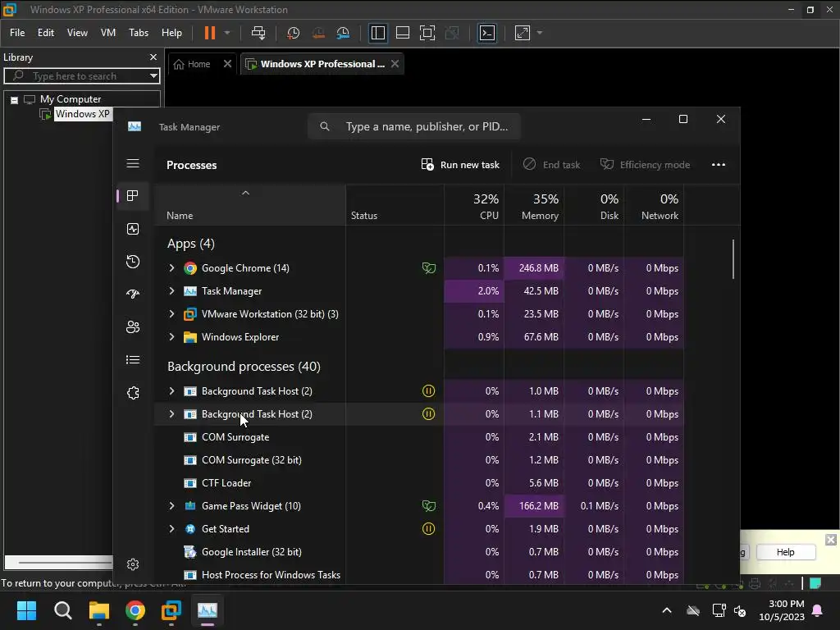Open the VMware Edit menu
This screenshot has height=630, width=840.
pos(46,33)
